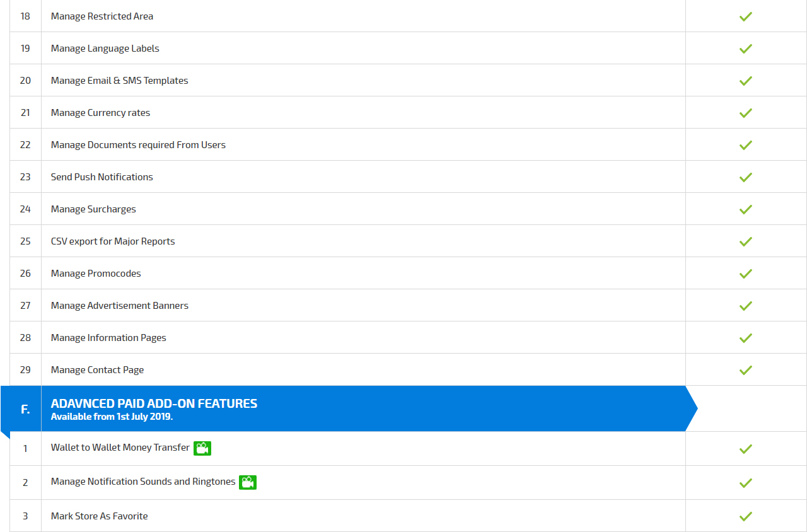The height and width of the screenshot is (532, 807).
Task: Click checkmark in Manage Information Pages row
Action: click(746, 338)
